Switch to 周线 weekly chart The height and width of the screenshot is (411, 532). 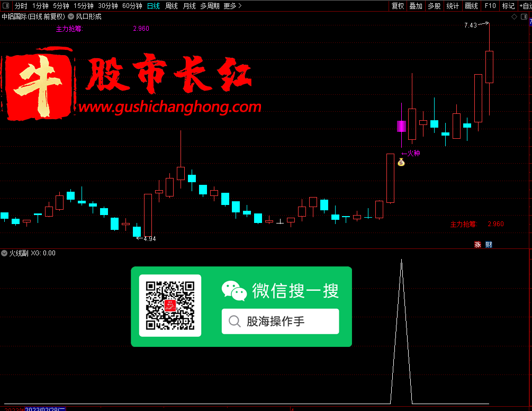click(172, 6)
